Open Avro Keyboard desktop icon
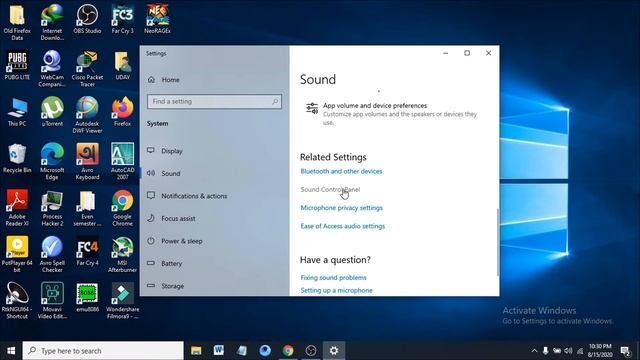Image resolution: width=640 pixels, height=360 pixels. tap(87, 161)
